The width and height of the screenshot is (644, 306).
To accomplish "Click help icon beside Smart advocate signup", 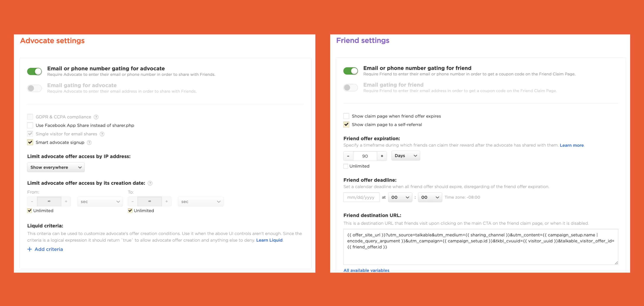I will pos(89,142).
